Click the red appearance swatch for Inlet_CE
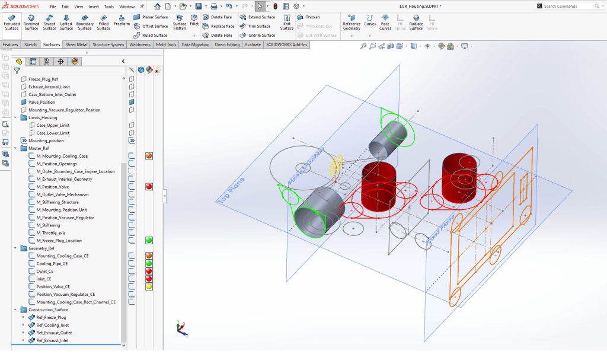This screenshot has height=364, width=607. click(x=149, y=279)
